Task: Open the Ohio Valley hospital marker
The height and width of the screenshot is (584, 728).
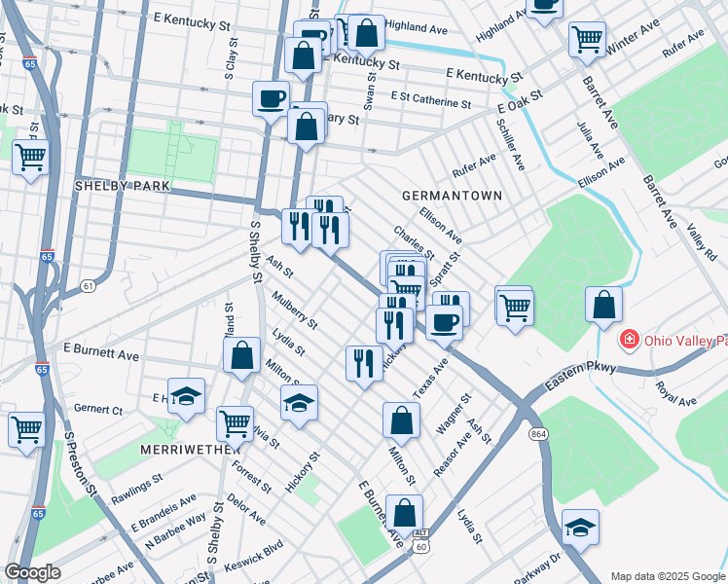Action: tap(629, 341)
